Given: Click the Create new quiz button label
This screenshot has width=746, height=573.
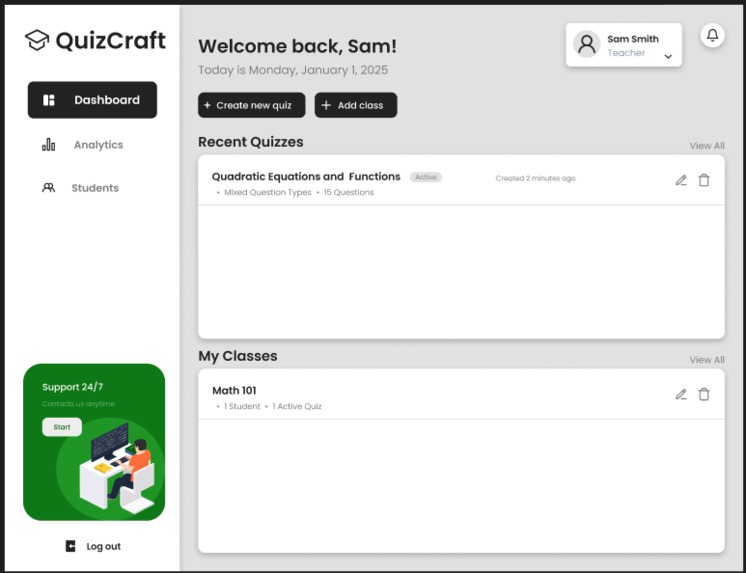Looking at the screenshot, I should [x=254, y=106].
